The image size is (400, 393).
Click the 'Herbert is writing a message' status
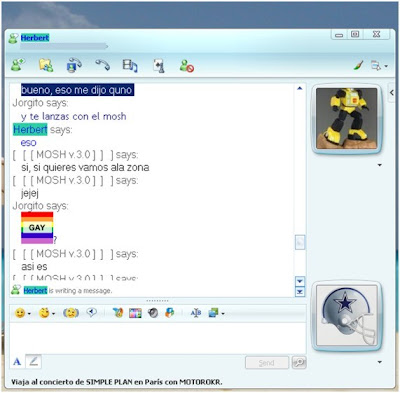[x=68, y=291]
